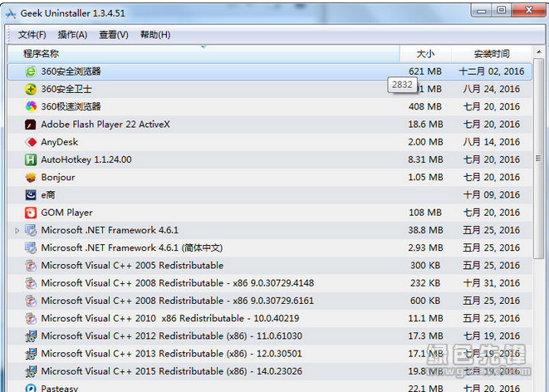Minimize the Geek Uninstaller window
The height and width of the screenshot is (392, 549).
[482, 11]
